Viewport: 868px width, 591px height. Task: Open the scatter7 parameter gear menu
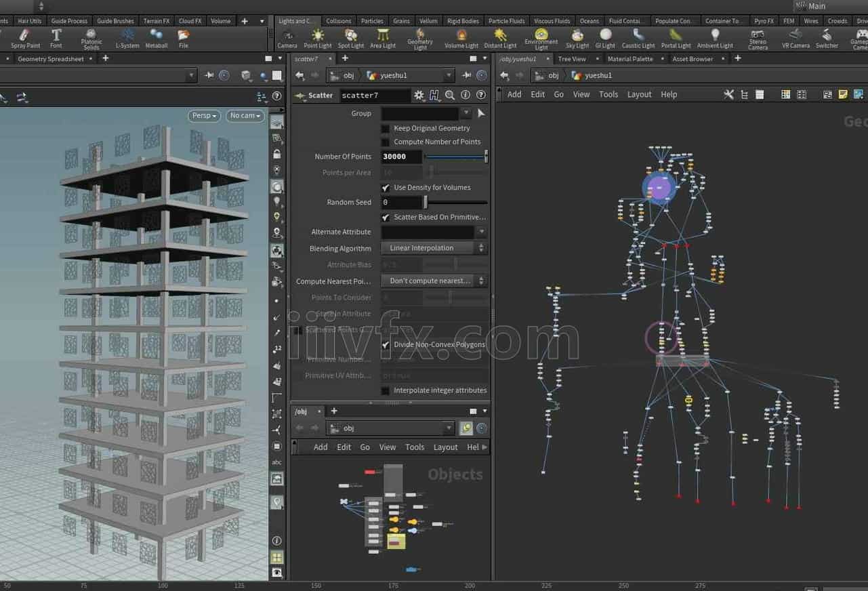pyautogui.click(x=419, y=96)
